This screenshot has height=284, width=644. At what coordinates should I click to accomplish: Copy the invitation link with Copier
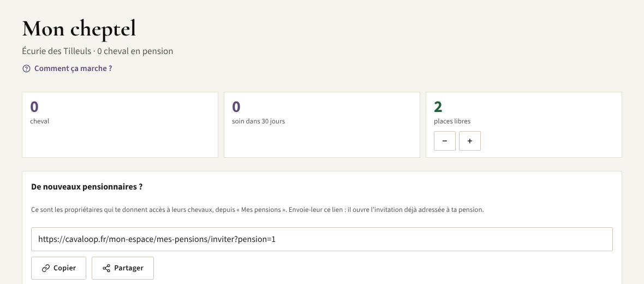(59, 268)
